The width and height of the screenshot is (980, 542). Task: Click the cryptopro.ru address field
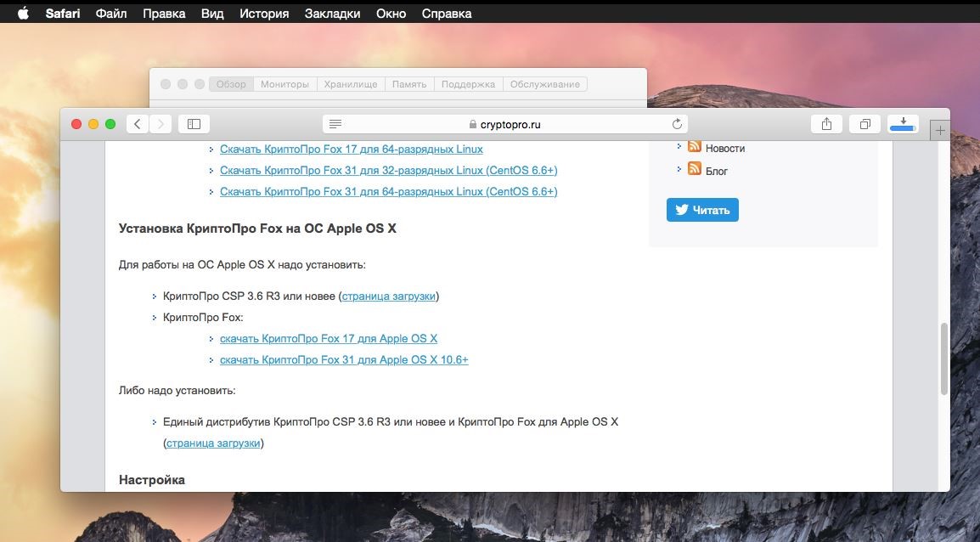[x=505, y=124]
